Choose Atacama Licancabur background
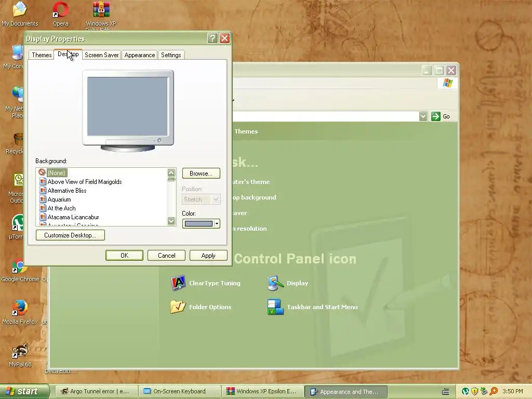This screenshot has width=532, height=399. 73,217
